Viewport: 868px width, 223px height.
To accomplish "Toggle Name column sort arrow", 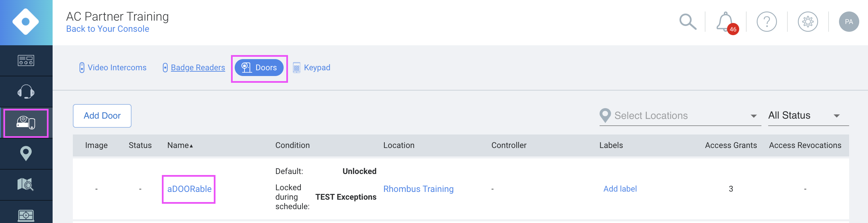I will [192, 145].
